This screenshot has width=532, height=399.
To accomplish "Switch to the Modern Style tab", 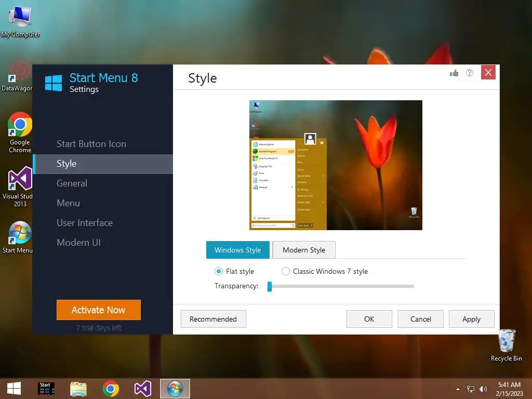I will pos(304,250).
